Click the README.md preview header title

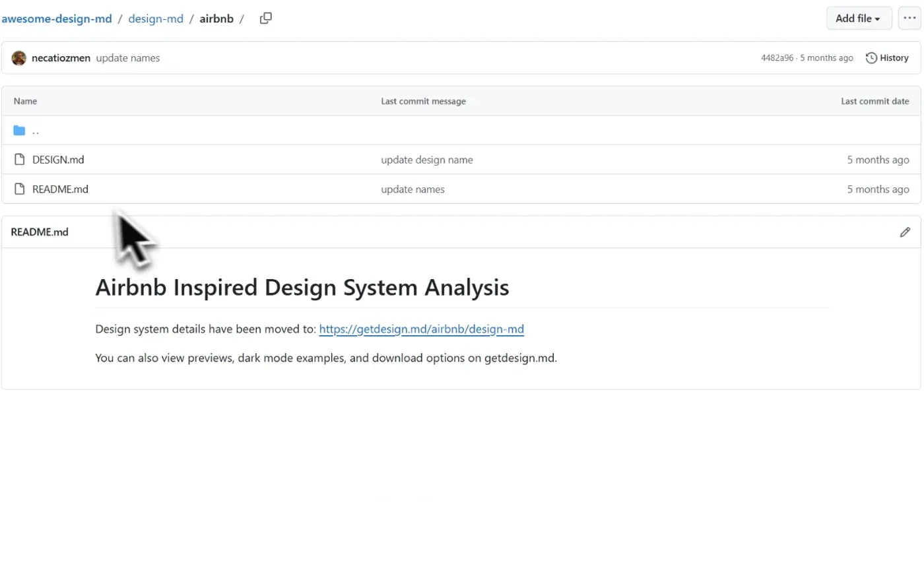(40, 232)
